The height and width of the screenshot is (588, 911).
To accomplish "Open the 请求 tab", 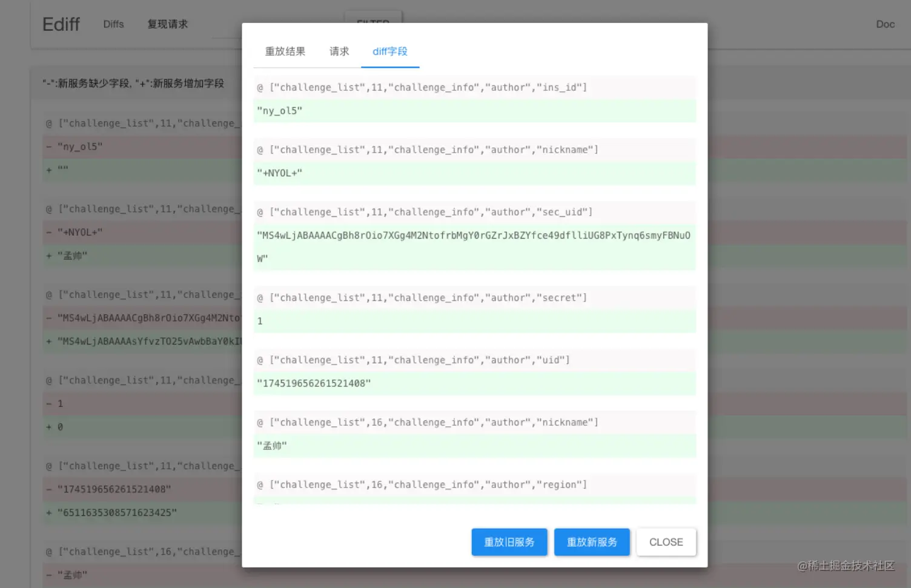I will 339,51.
